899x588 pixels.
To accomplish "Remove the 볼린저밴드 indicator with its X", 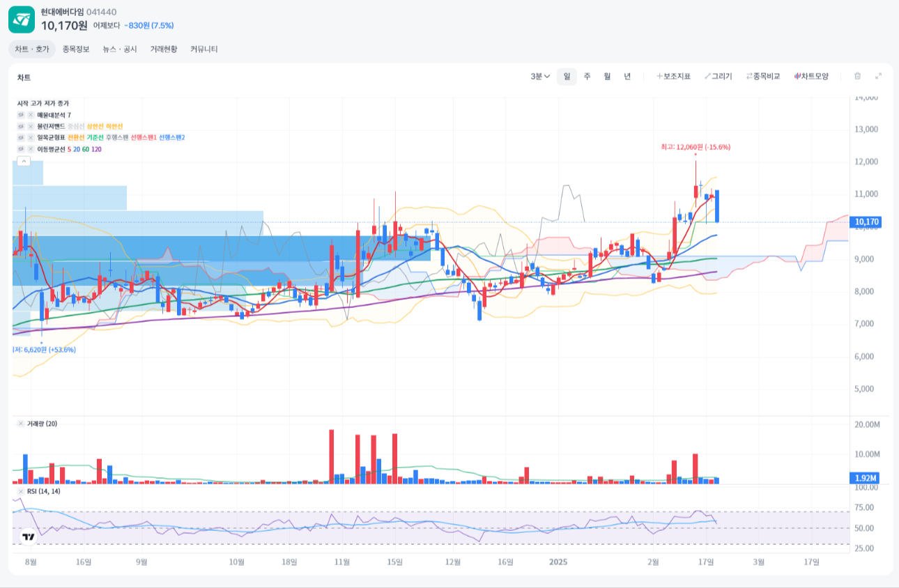I will point(31,126).
